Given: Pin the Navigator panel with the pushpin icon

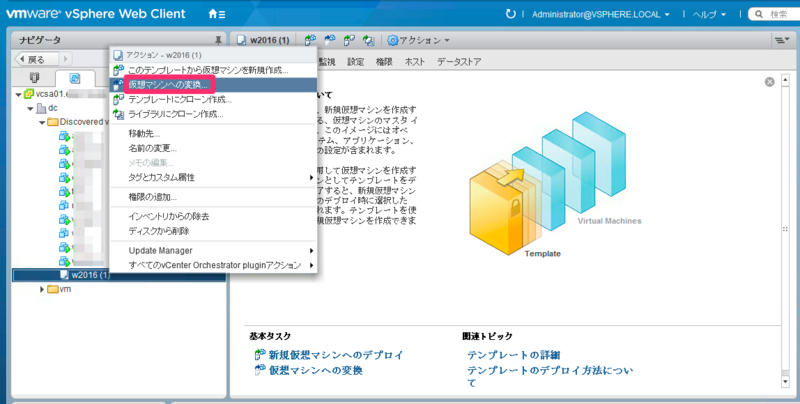Looking at the screenshot, I should pyautogui.click(x=218, y=40).
